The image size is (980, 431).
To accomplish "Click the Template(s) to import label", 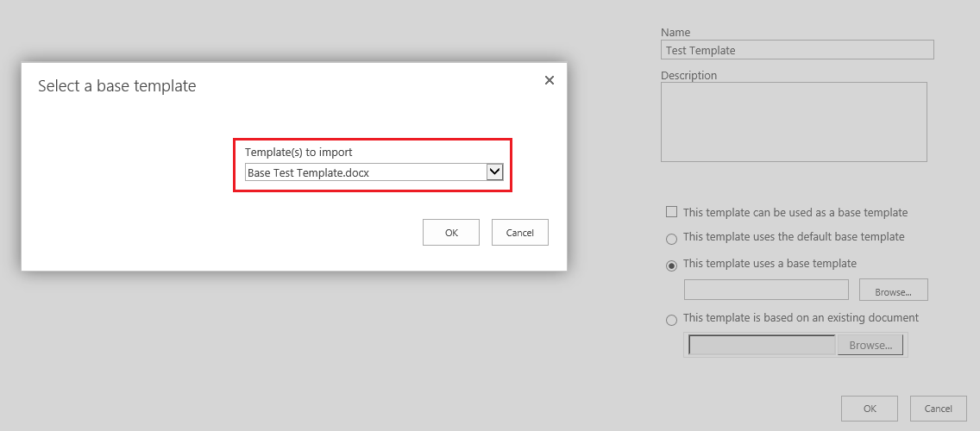I will pos(298,152).
